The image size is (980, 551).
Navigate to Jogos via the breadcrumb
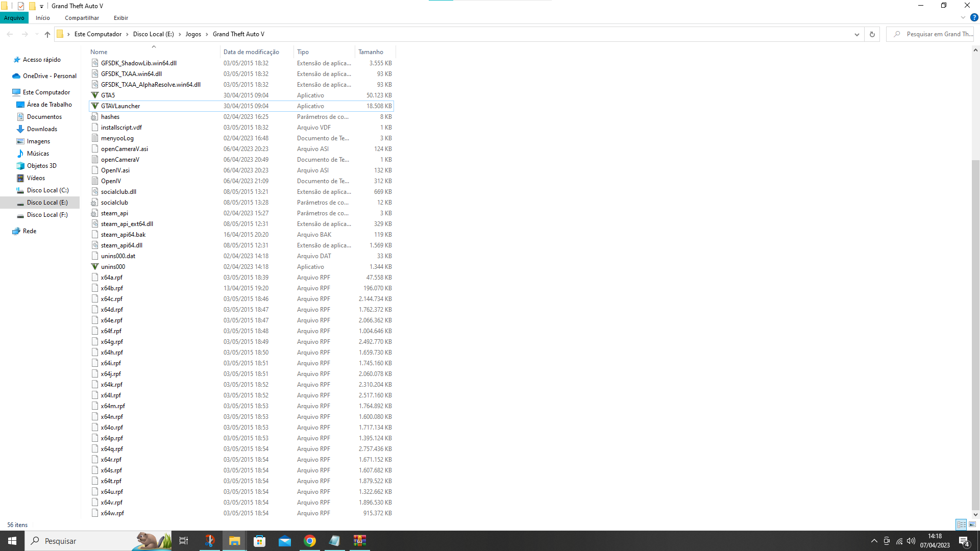coord(193,34)
